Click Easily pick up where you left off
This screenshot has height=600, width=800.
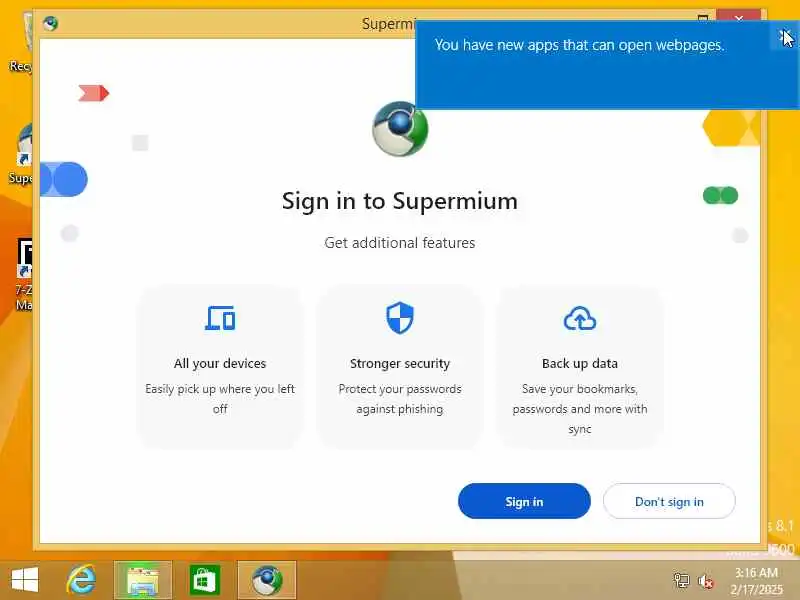click(220, 398)
